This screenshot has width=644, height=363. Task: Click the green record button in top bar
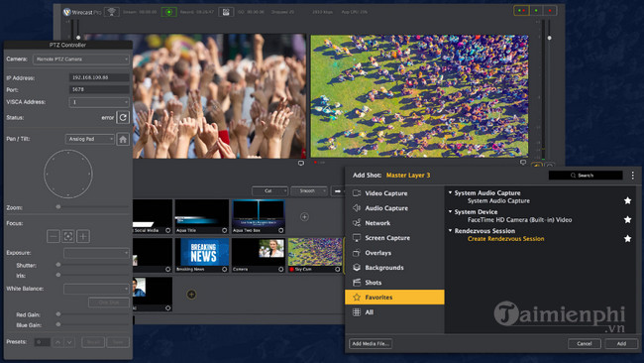click(168, 12)
